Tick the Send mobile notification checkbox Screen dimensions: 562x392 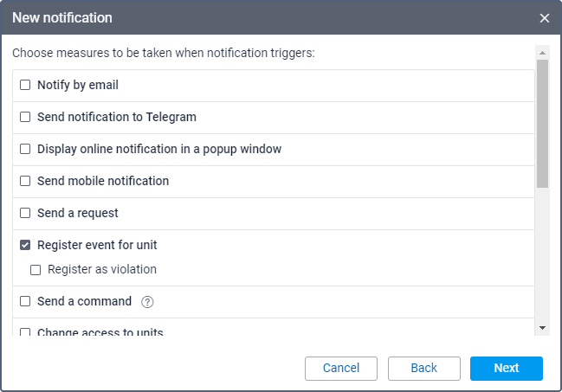coord(25,181)
